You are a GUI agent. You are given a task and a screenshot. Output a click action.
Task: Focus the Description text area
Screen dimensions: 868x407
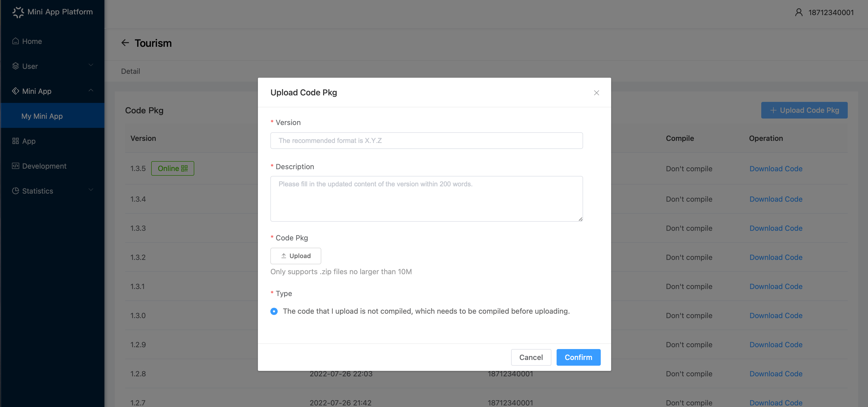[x=426, y=199]
